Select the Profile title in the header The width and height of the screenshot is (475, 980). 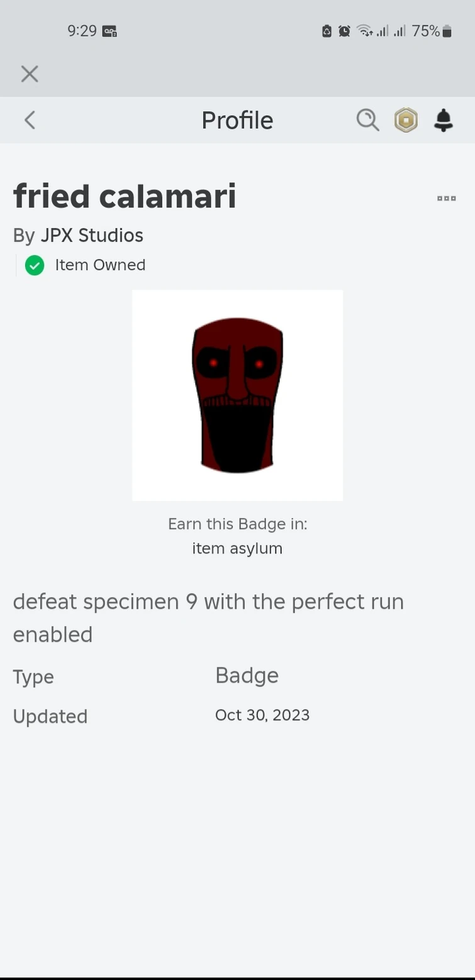pyautogui.click(x=237, y=119)
